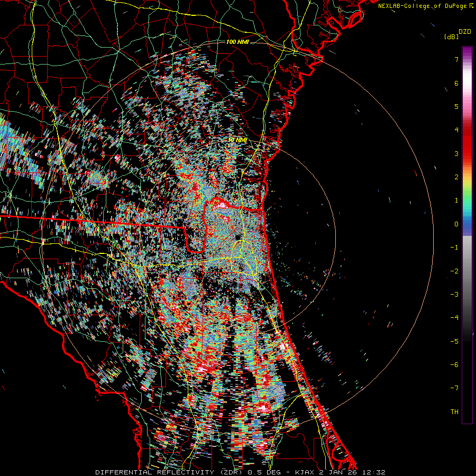Select the -5 dB label on legend
The image size is (476, 476).
454,341
